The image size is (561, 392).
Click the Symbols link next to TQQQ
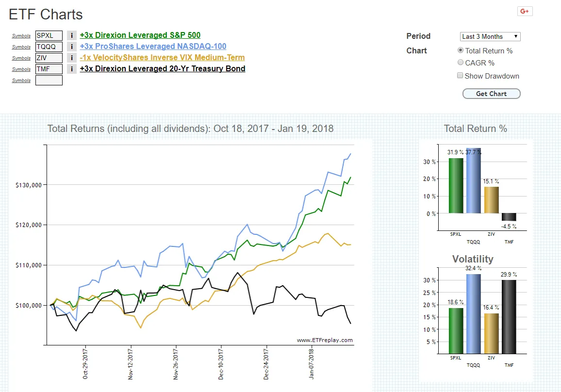pos(21,47)
